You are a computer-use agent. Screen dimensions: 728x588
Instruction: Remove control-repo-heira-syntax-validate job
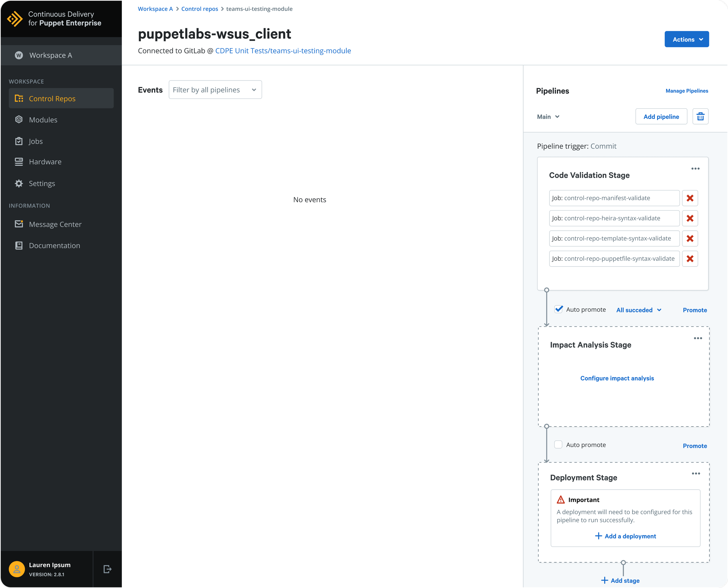coord(690,219)
